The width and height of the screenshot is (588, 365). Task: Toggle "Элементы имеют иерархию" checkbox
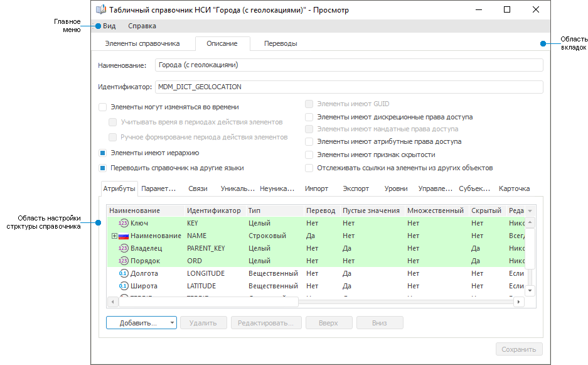click(x=103, y=153)
